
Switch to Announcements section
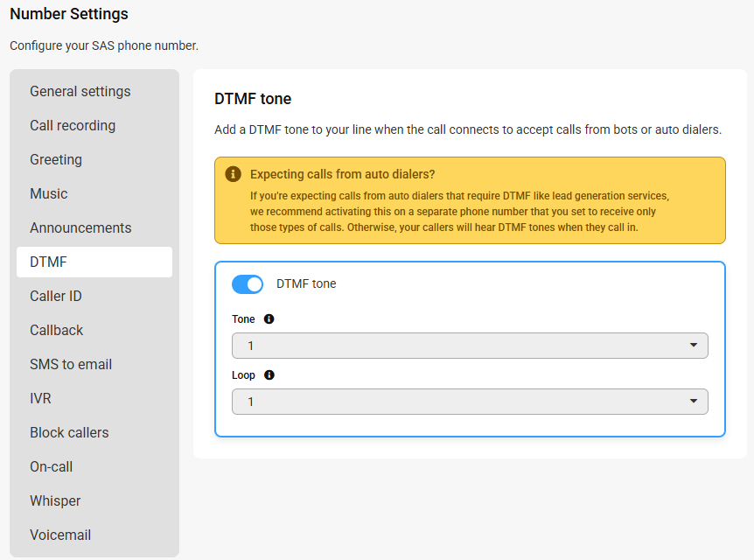click(x=94, y=228)
